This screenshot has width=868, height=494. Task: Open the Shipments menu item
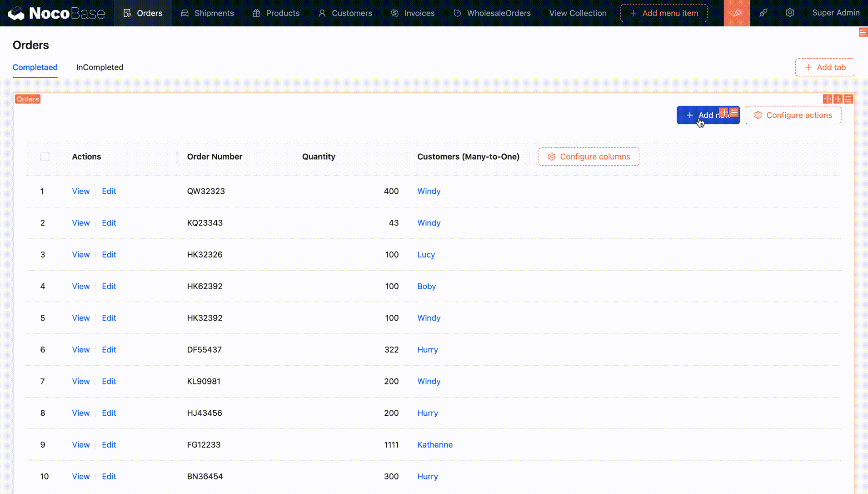pos(207,13)
